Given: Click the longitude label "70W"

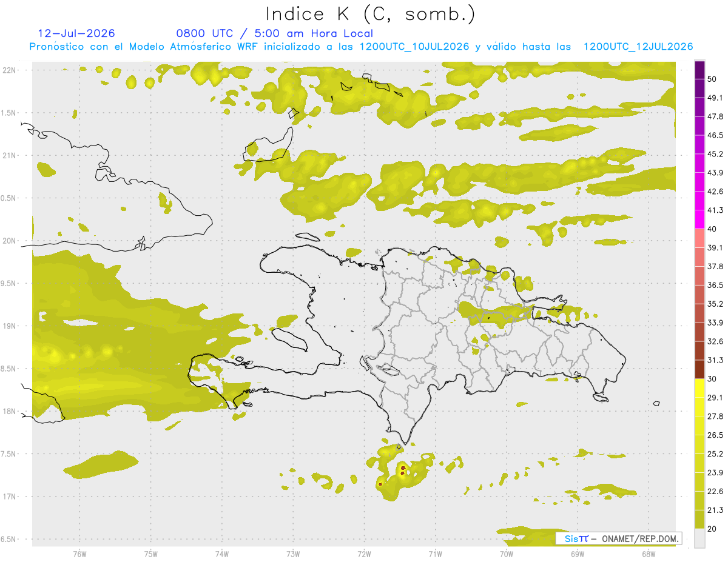Looking at the screenshot, I should 507,554.
